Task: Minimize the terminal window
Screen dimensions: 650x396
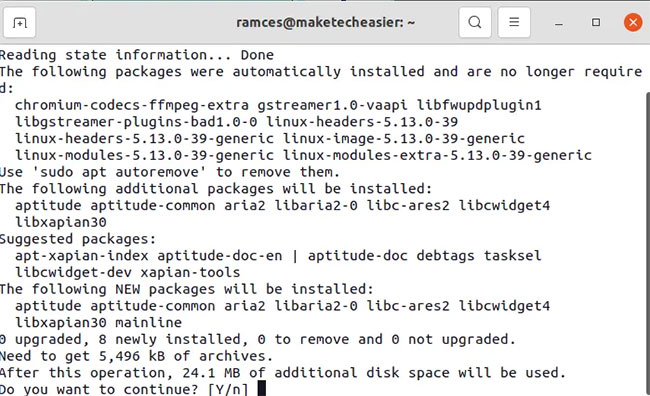Action: (559, 23)
